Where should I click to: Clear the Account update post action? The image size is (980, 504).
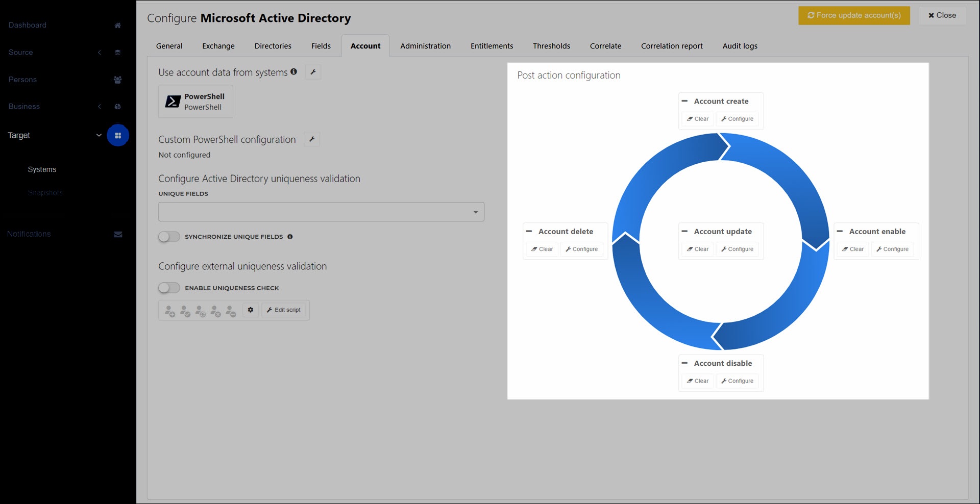pos(698,249)
